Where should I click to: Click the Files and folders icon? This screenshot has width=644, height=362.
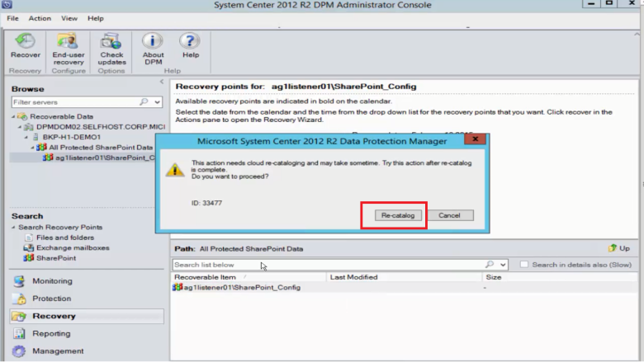pyautogui.click(x=29, y=237)
